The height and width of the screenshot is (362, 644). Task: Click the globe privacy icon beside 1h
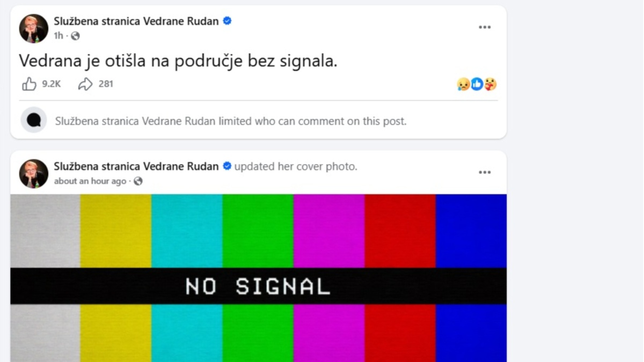(x=76, y=36)
